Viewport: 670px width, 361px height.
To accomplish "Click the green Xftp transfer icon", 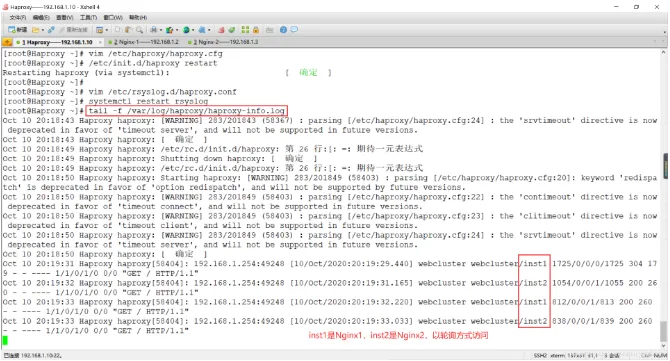I will pyautogui.click(x=232, y=30).
